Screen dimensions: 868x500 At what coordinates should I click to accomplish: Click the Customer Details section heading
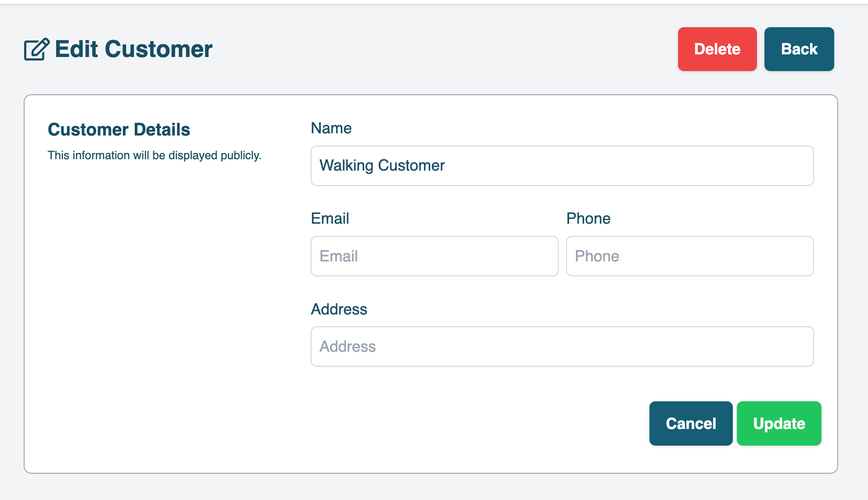(x=119, y=130)
